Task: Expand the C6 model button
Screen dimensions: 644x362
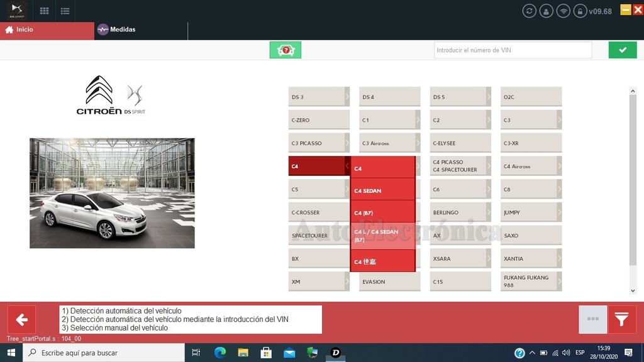Action: (x=460, y=189)
